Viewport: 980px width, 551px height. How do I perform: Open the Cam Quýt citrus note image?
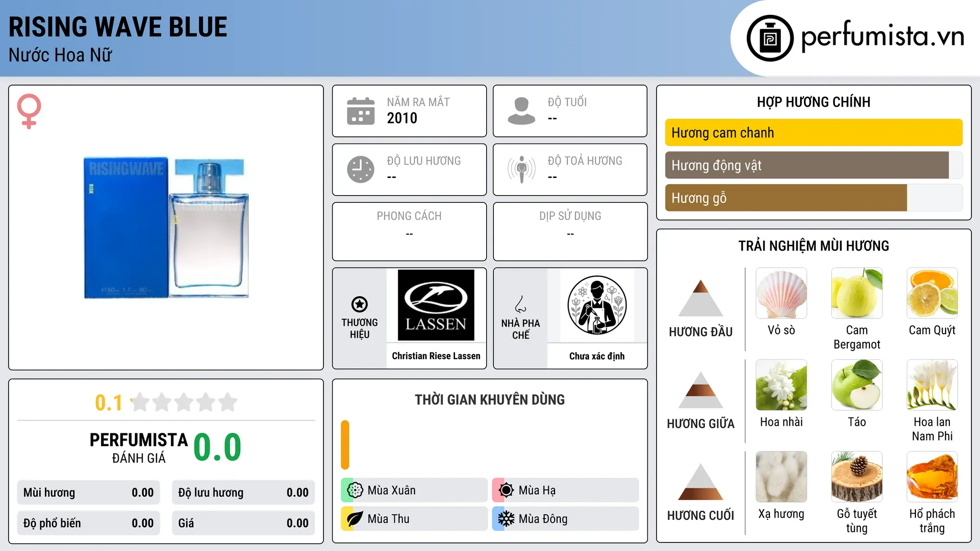click(x=932, y=293)
